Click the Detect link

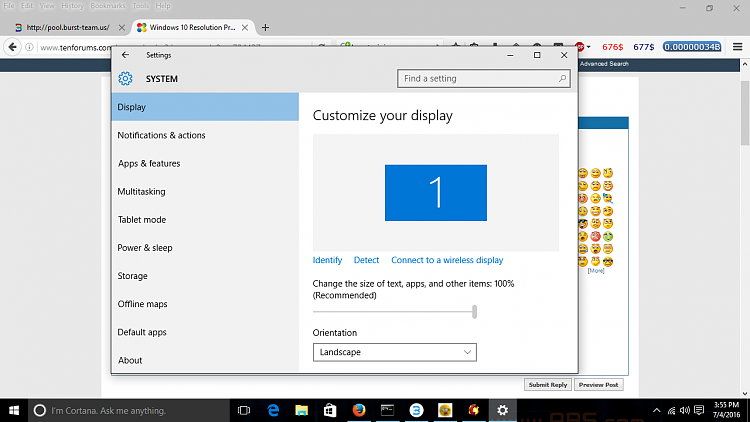366,260
